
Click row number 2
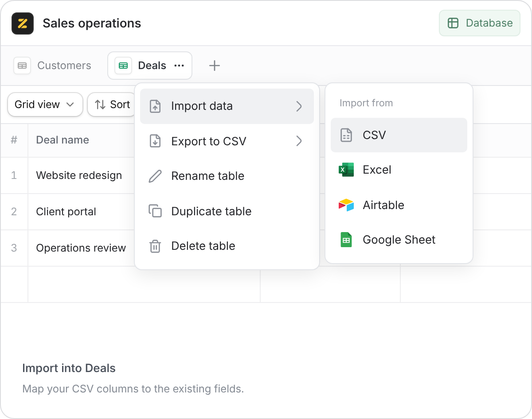(x=14, y=212)
